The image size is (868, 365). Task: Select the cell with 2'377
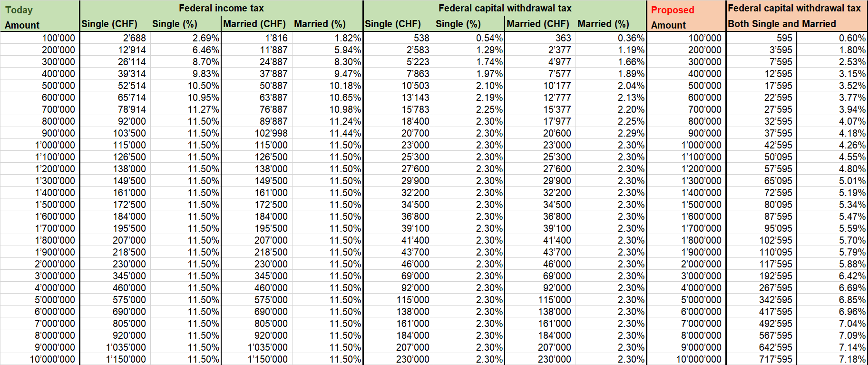[x=540, y=50]
